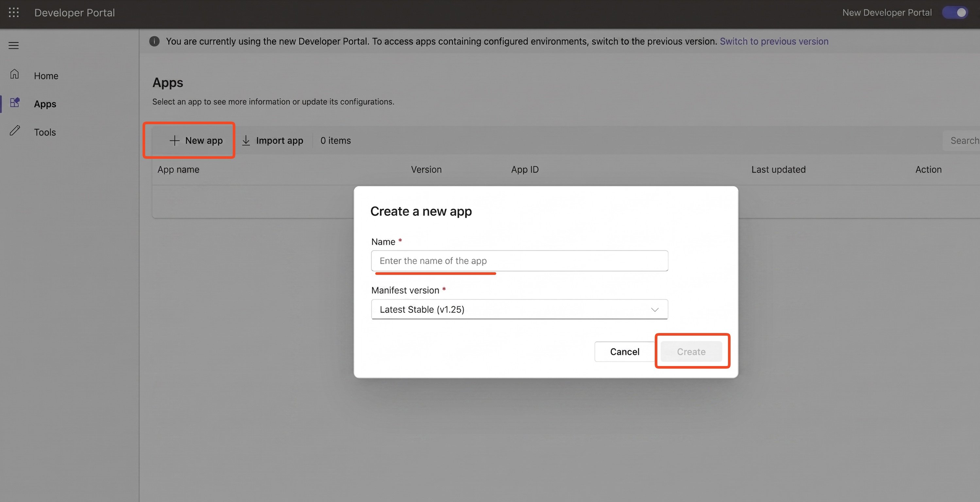Click the Version column header
980x502 pixels.
pyautogui.click(x=426, y=169)
